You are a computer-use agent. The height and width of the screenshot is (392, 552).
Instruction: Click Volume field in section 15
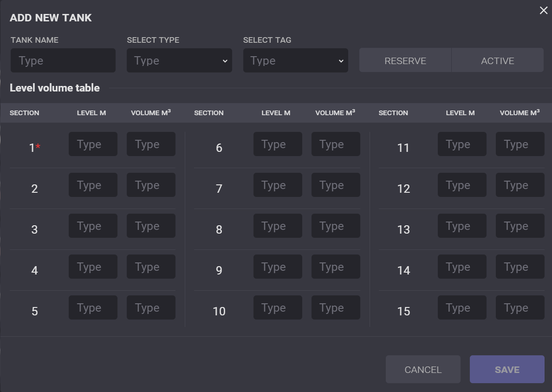coord(520,307)
